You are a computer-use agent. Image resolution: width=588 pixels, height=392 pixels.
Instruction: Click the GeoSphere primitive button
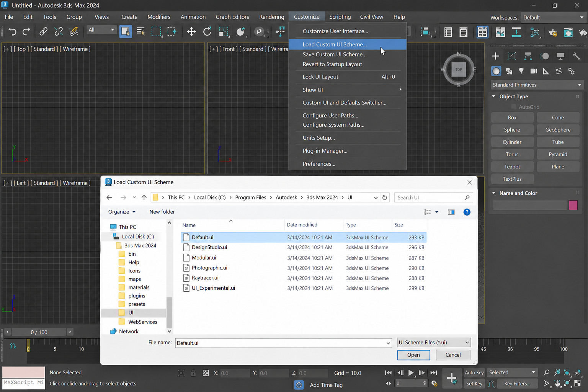[558, 130]
